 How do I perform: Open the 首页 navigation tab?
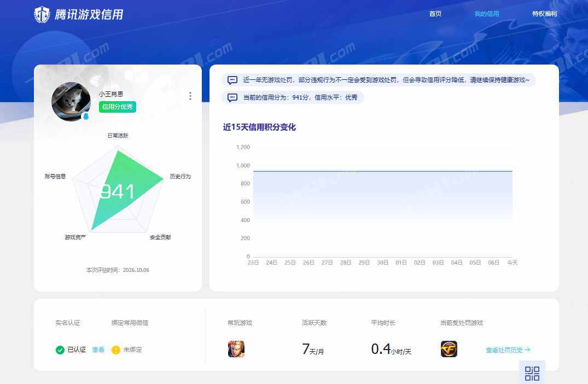[435, 14]
